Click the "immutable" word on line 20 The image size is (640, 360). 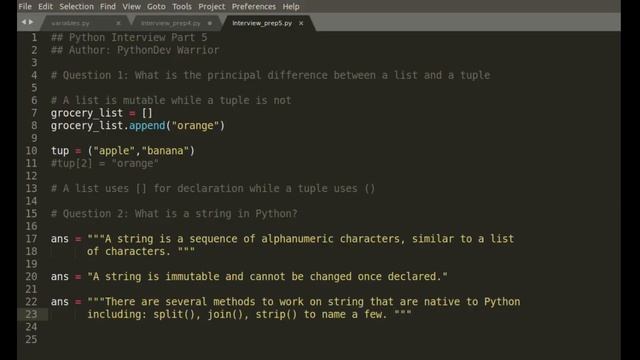192,276
